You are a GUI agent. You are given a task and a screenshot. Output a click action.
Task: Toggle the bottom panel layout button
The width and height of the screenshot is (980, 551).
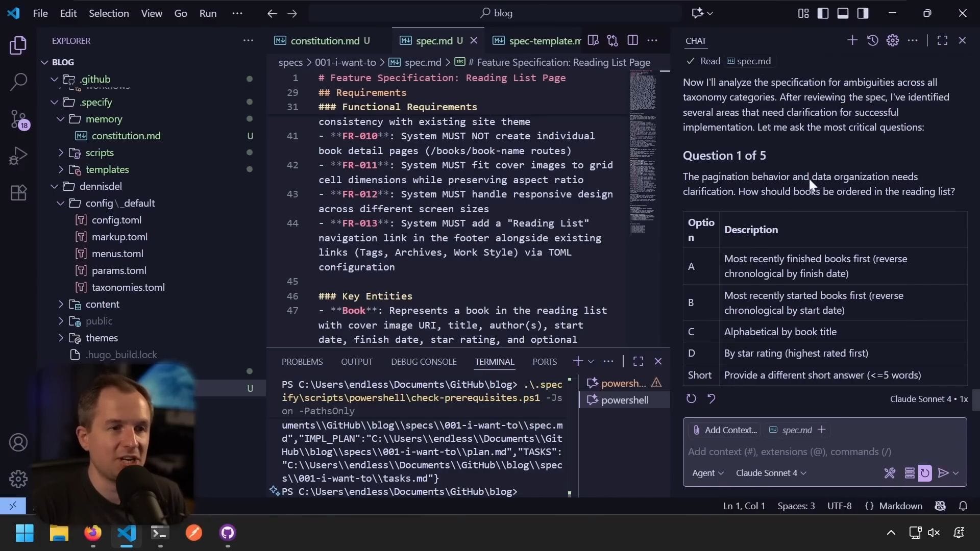pos(843,13)
